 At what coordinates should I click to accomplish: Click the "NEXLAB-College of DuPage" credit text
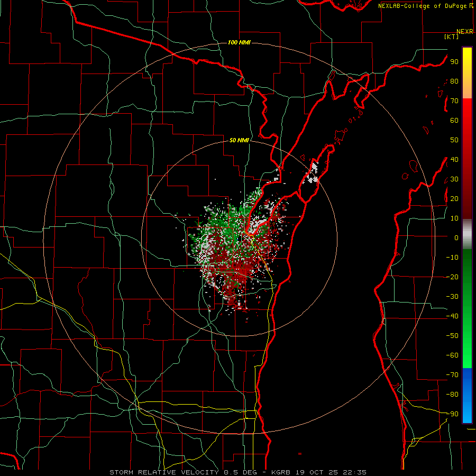[x=423, y=6]
